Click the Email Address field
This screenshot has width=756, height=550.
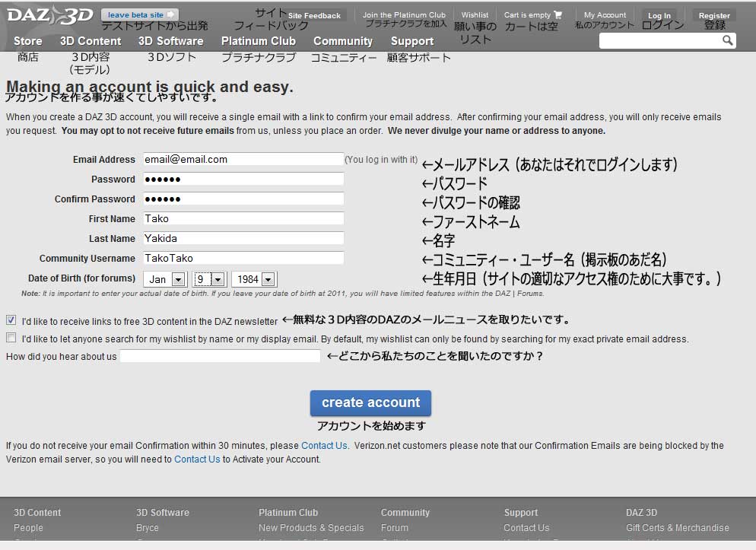point(243,159)
